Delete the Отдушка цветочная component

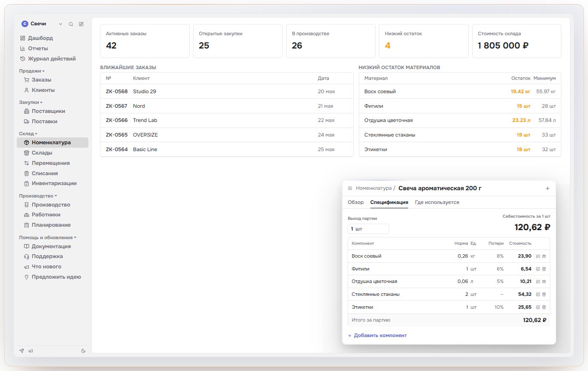click(x=544, y=282)
